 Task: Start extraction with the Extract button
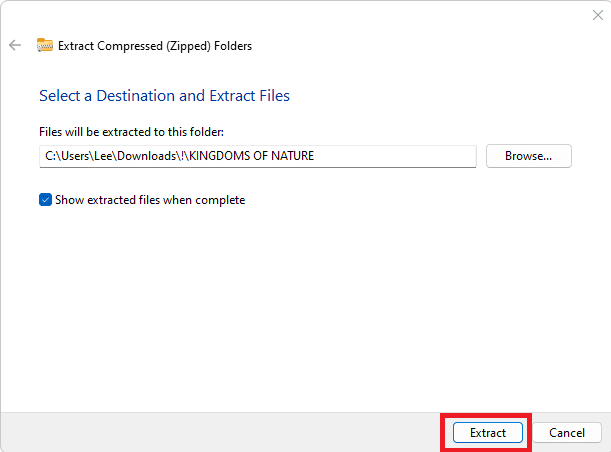(487, 433)
